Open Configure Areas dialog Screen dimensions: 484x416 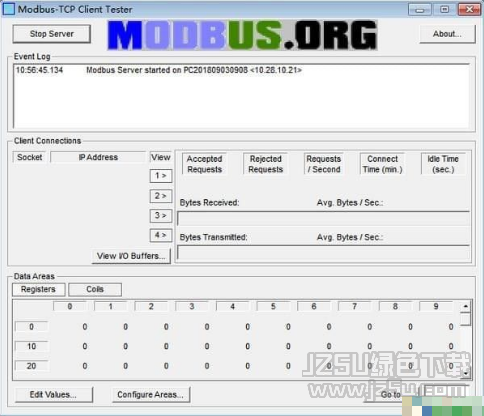pos(151,395)
